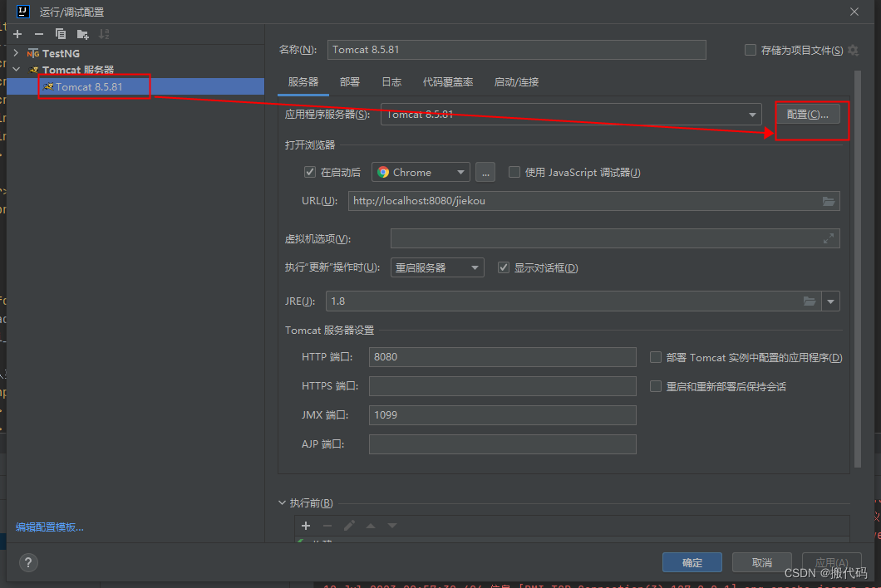Image resolution: width=881 pixels, height=588 pixels.
Task: Switch to the 日志 tab
Action: [391, 82]
